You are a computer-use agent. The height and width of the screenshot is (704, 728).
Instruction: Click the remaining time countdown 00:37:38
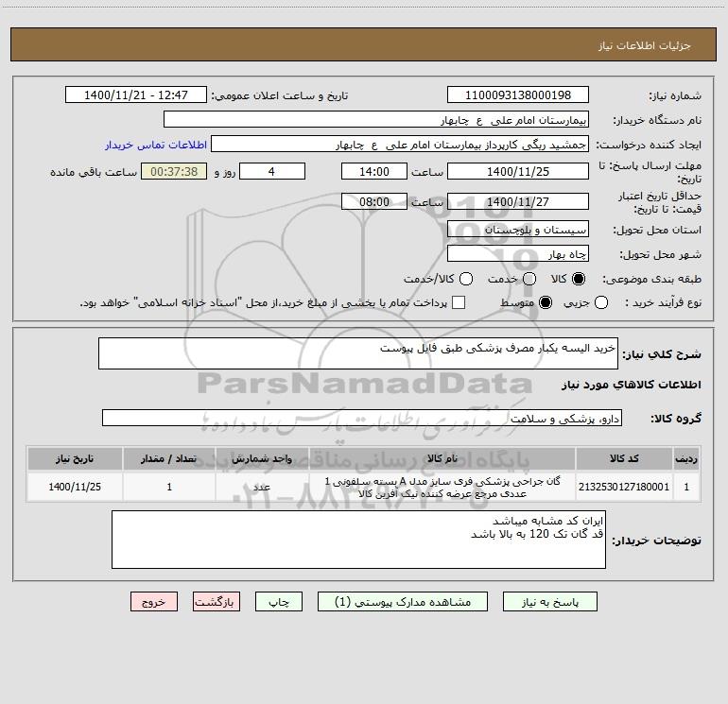pyautogui.click(x=174, y=171)
